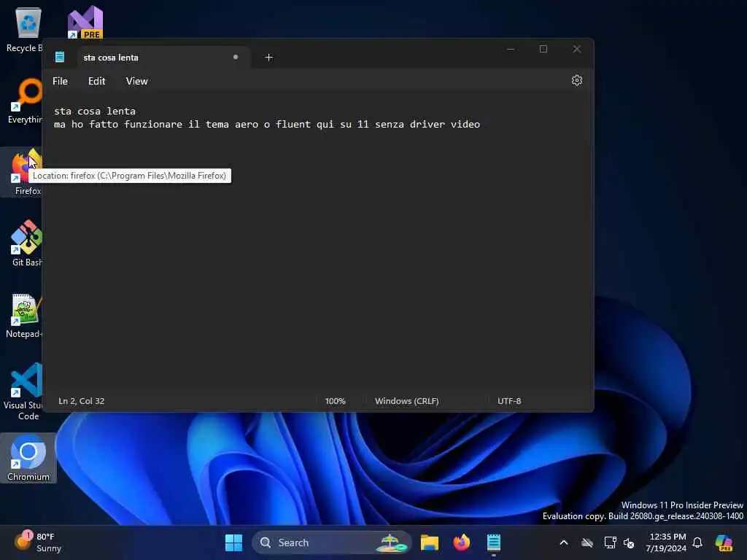Click the OneDrive tray icon
This screenshot has height=560, width=747.
[x=587, y=542]
